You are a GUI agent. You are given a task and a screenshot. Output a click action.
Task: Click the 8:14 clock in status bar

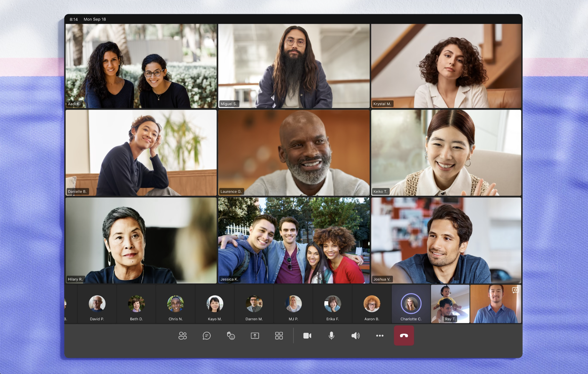[x=74, y=19]
